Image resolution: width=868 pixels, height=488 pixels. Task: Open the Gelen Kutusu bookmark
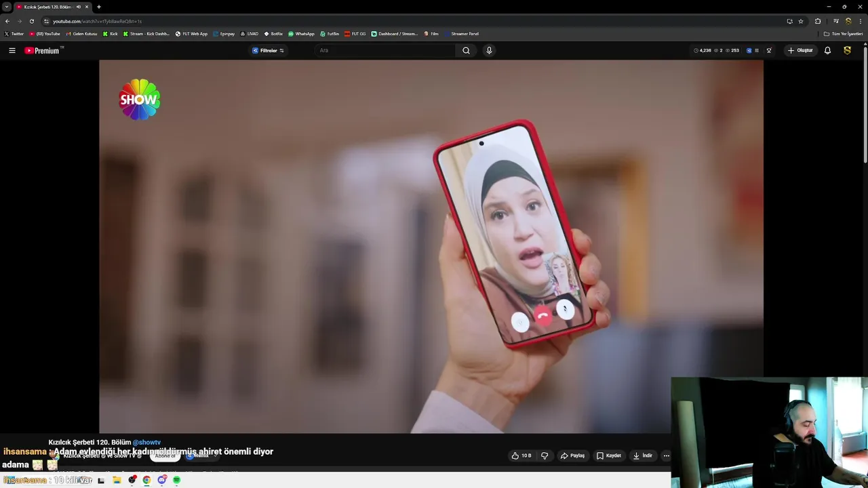(x=81, y=34)
